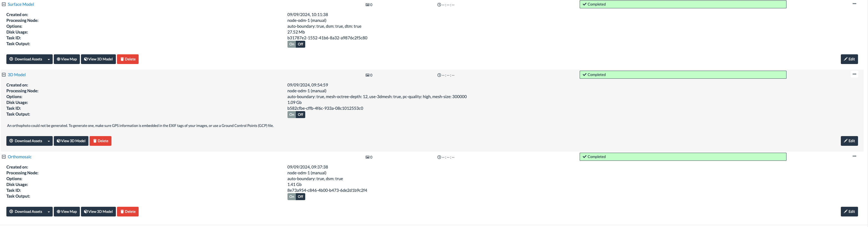The height and width of the screenshot is (227, 868).
Task: Collapse the 3D Model task row
Action: [x=4, y=75]
